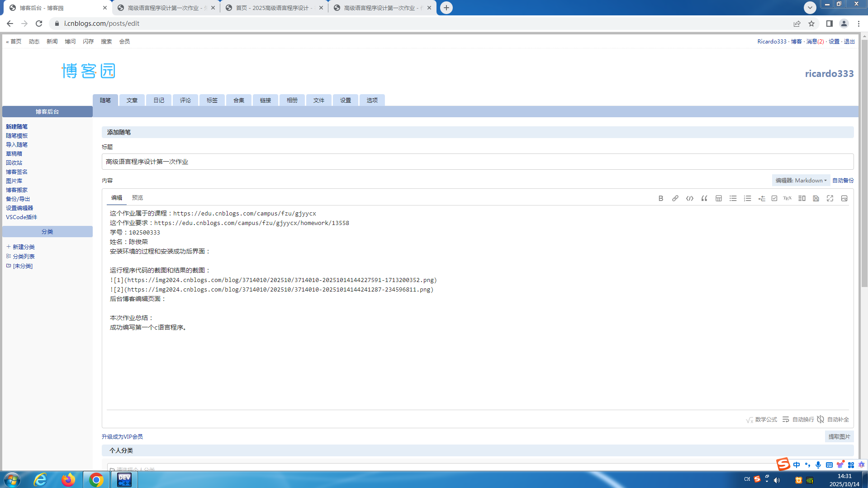Enter fullscreen editing mode
This screenshot has width=868, height=488.
(x=830, y=198)
